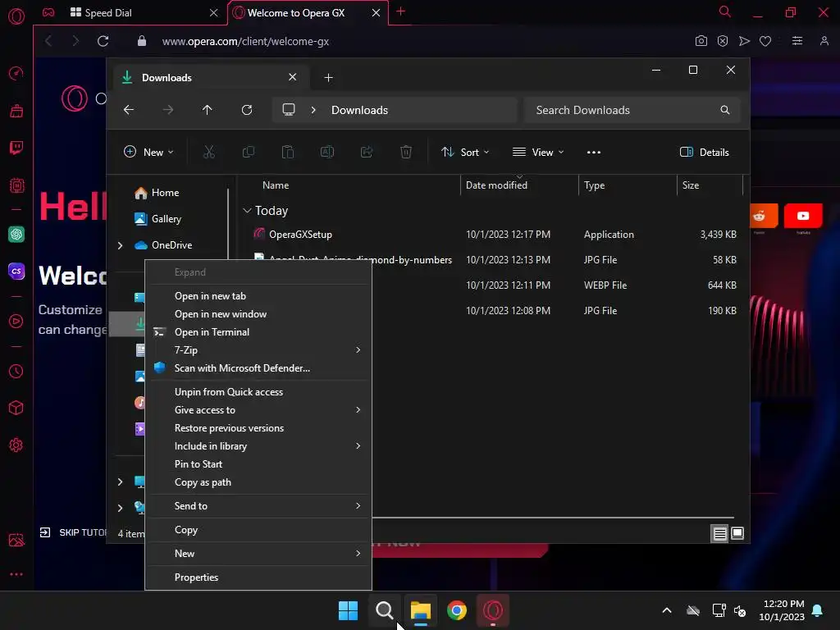Image resolution: width=840 pixels, height=630 pixels.
Task: Open Windows Start button
Action: [x=348, y=610]
